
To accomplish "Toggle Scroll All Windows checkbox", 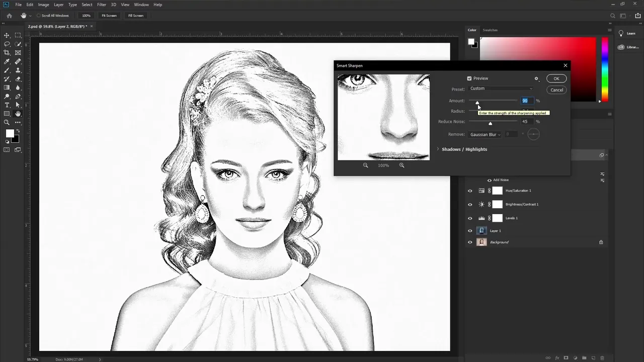I will 39,16.
